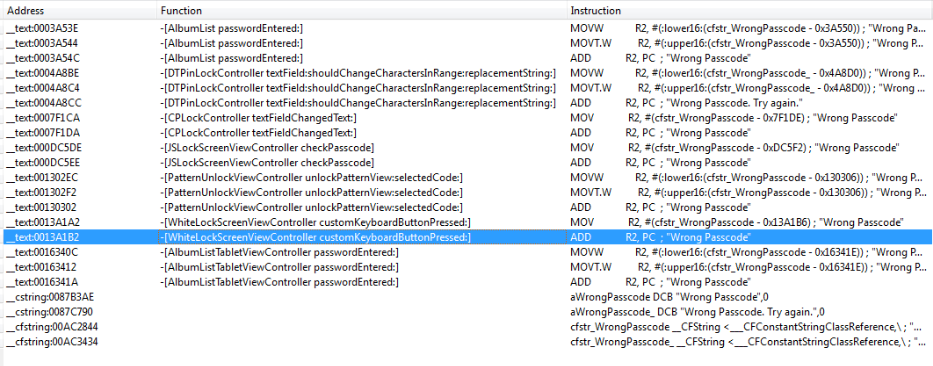
Task: Click the highlighted row at __text:0013A1B2
Action: click(x=466, y=237)
